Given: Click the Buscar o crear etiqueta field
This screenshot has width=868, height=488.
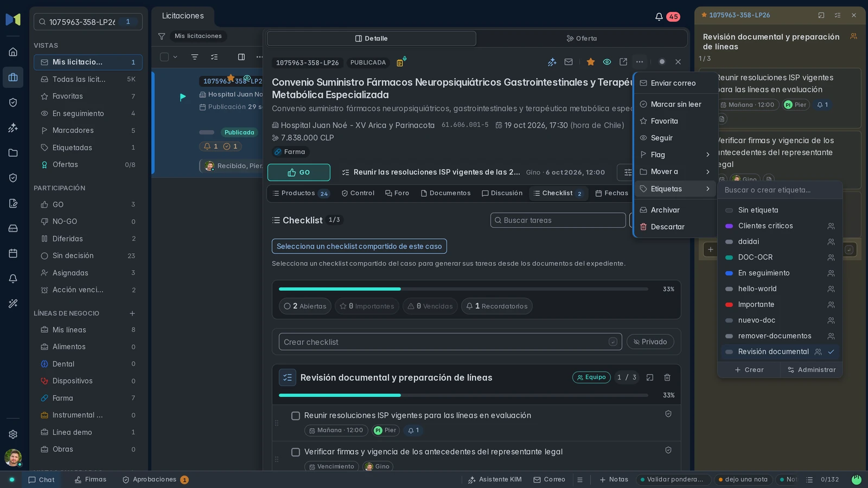Looking at the screenshot, I should [780, 190].
